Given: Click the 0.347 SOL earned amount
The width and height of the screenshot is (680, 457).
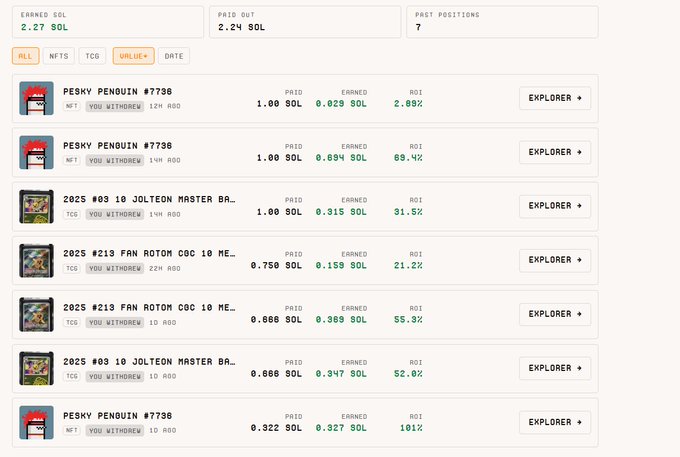Looking at the screenshot, I should (341, 374).
